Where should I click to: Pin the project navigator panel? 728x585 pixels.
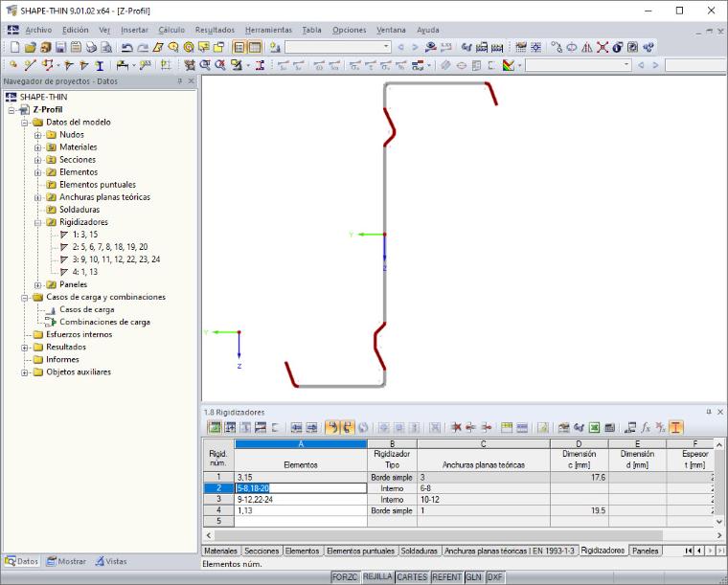[x=180, y=81]
